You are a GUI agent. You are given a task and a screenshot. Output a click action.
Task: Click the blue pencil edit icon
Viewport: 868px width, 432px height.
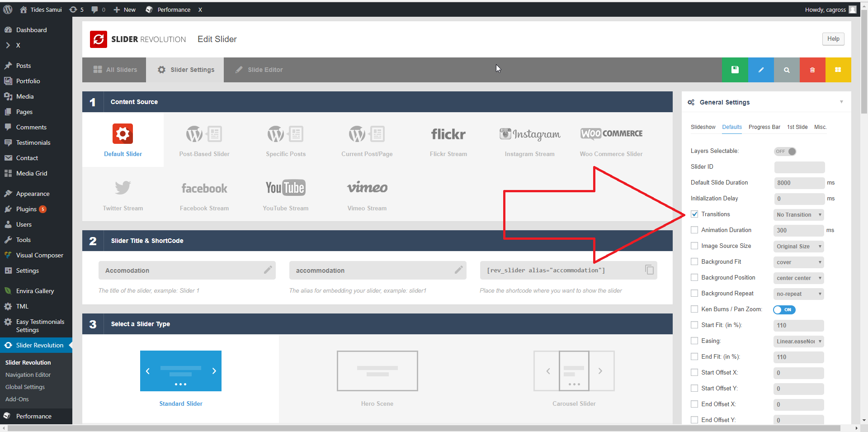click(761, 70)
